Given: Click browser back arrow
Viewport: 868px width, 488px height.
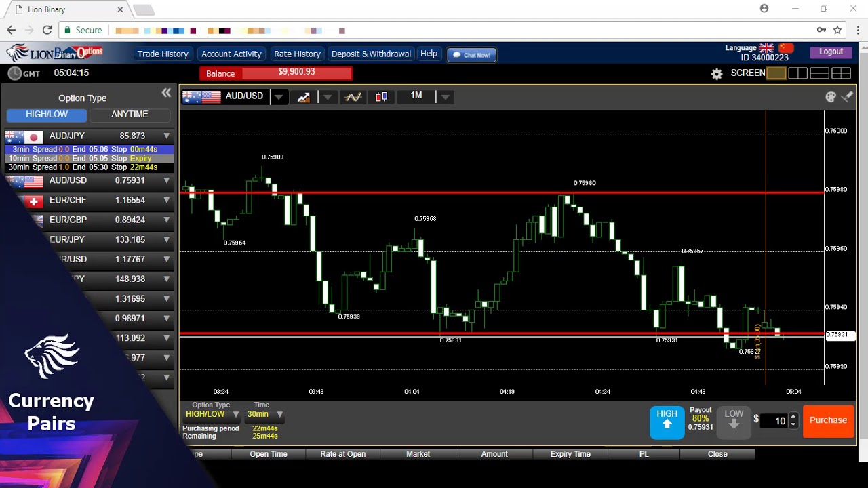Looking at the screenshot, I should 11,30.
